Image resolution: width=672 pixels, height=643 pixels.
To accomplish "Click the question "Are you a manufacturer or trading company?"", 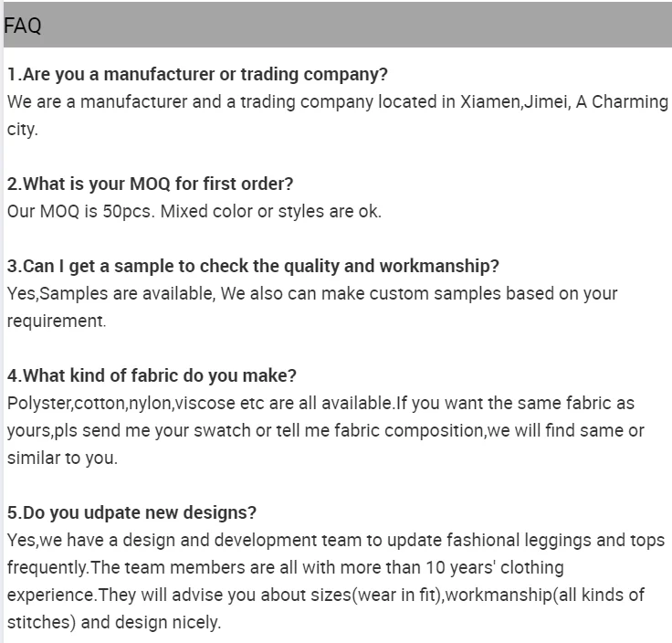I will click(197, 74).
